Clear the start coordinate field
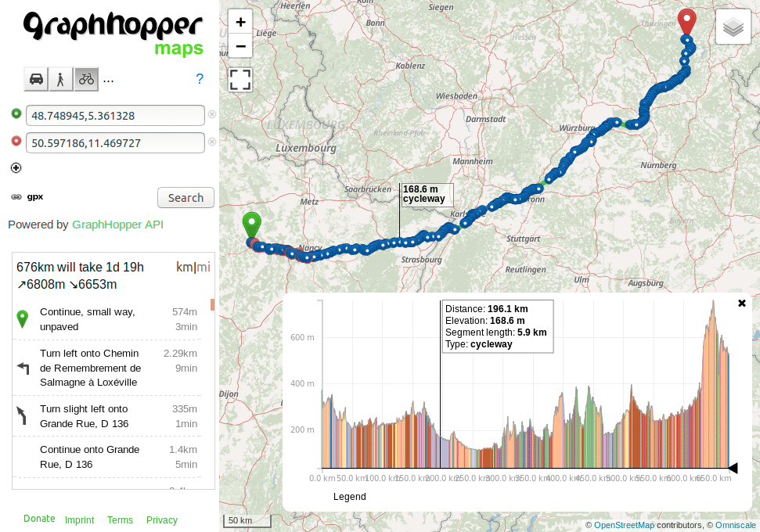The width and height of the screenshot is (760, 532). [x=211, y=115]
